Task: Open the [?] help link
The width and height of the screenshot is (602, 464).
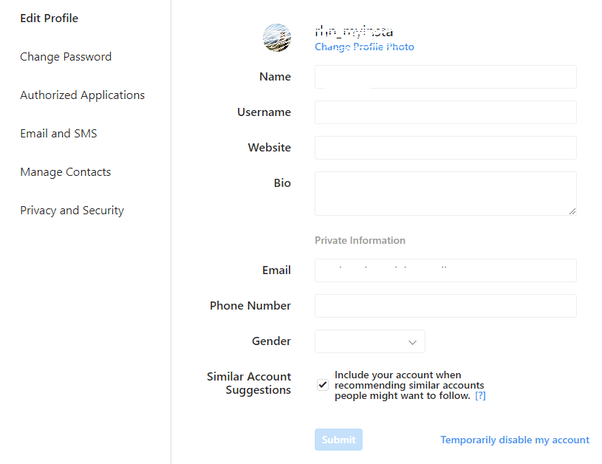Action: (x=481, y=396)
